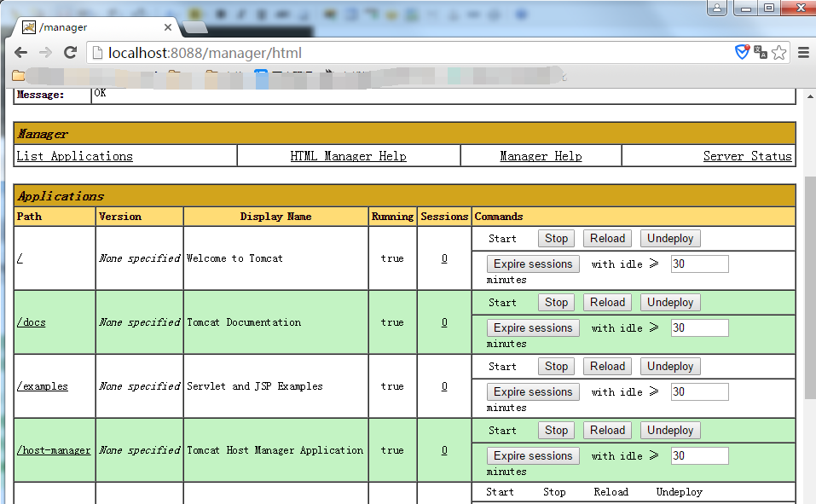Open a new tab button

[195, 27]
